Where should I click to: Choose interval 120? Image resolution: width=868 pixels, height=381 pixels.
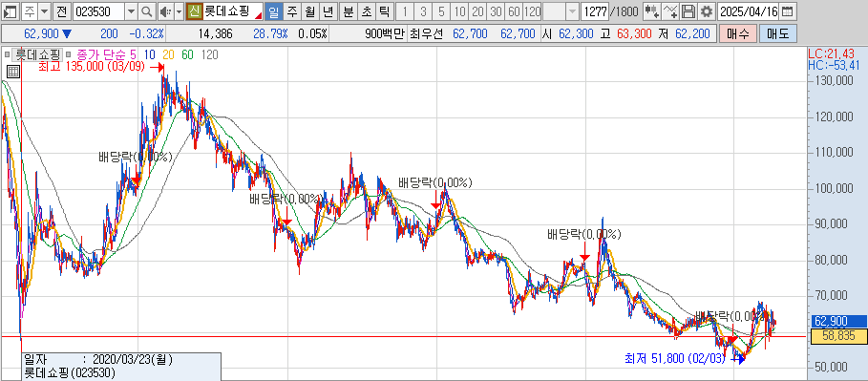(532, 11)
